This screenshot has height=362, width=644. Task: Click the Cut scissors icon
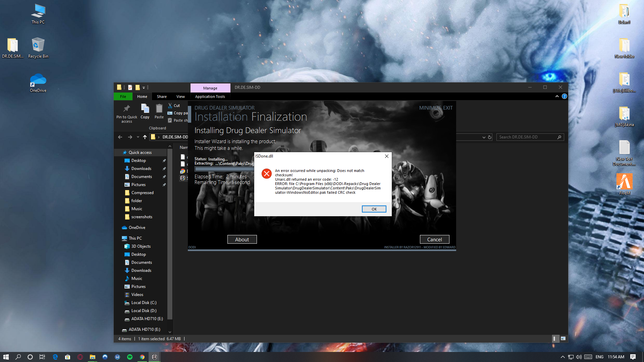pyautogui.click(x=170, y=106)
